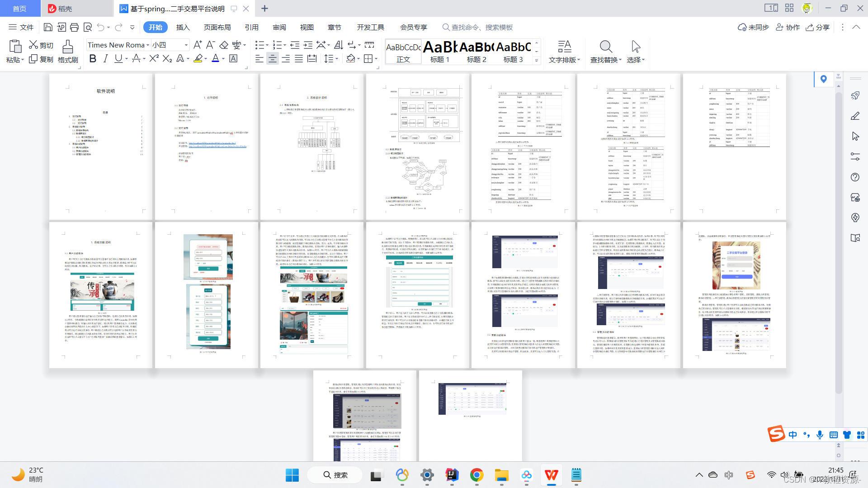Apply the 标题 2 style
This screenshot has height=488, width=868.
click(476, 52)
